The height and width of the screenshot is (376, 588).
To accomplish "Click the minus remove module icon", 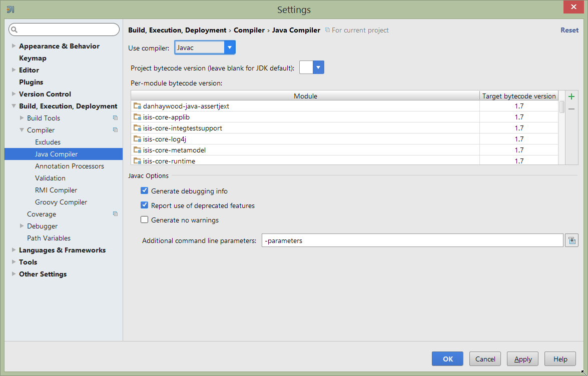I will pyautogui.click(x=571, y=109).
